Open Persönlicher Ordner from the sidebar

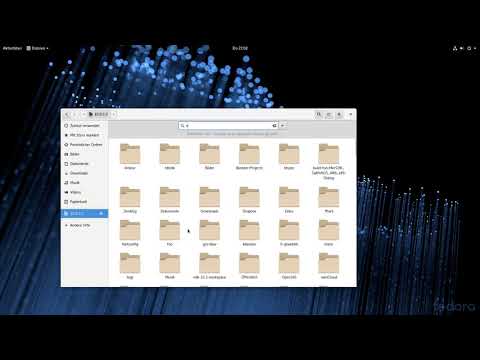(85, 145)
